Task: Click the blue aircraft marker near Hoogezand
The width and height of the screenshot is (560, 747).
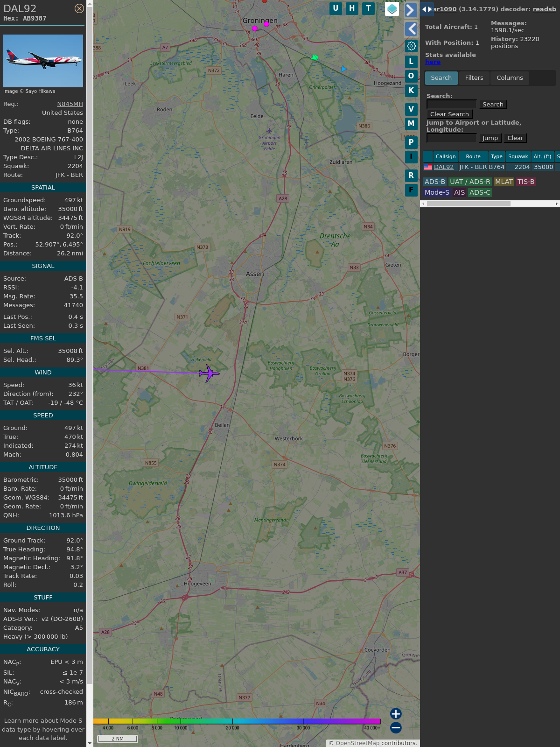Action: coord(343,69)
